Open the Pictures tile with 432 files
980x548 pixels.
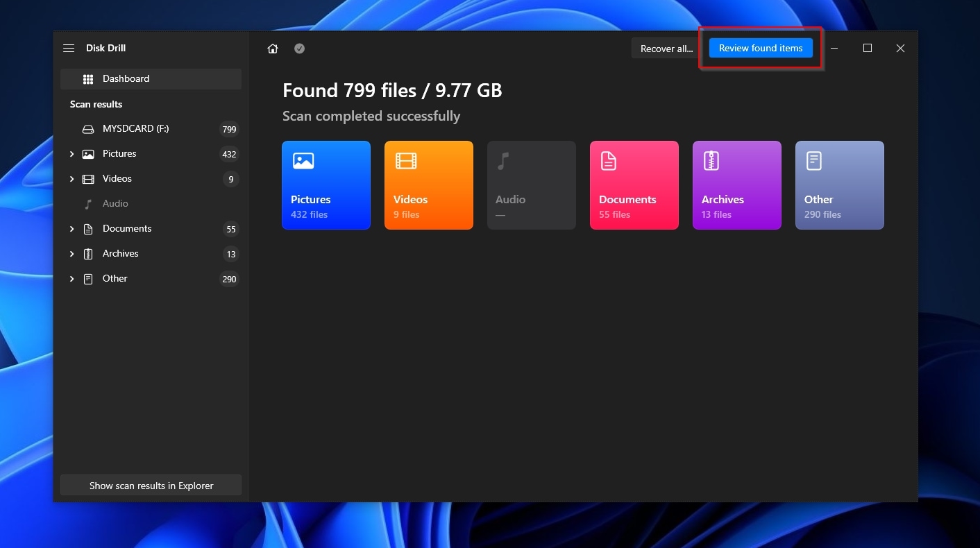326,185
